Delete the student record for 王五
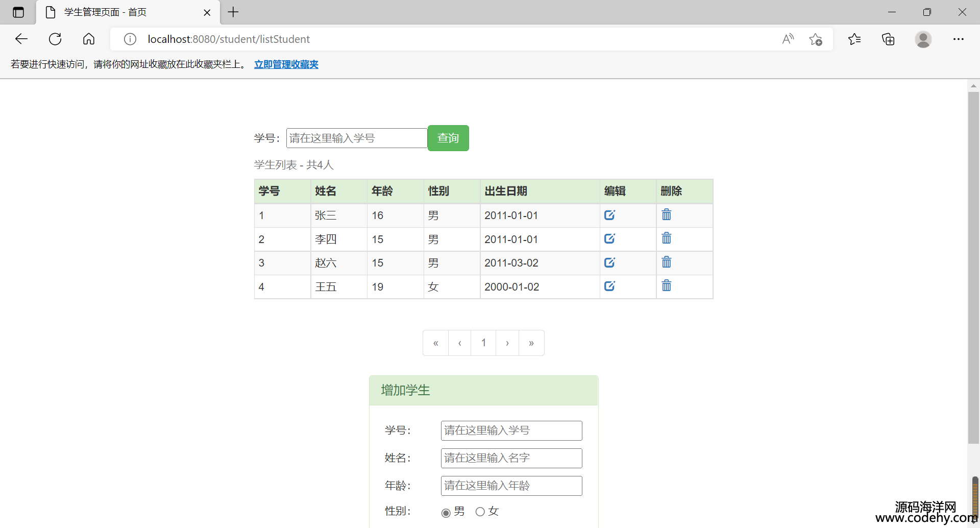 [666, 286]
